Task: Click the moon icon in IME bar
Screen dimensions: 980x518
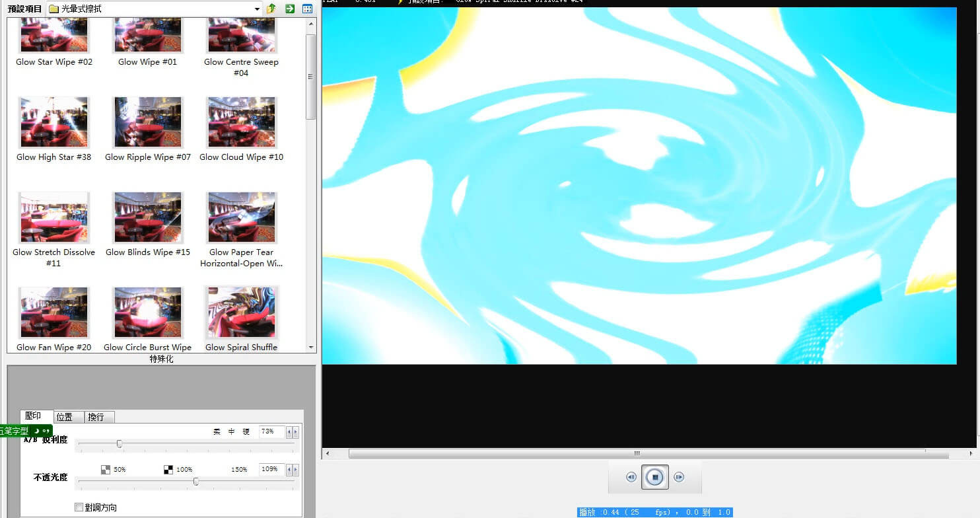Action: (x=36, y=431)
